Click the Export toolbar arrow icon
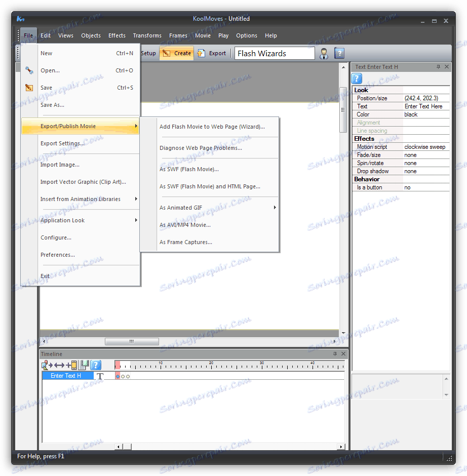This screenshot has height=476, width=467. pyautogui.click(x=201, y=54)
